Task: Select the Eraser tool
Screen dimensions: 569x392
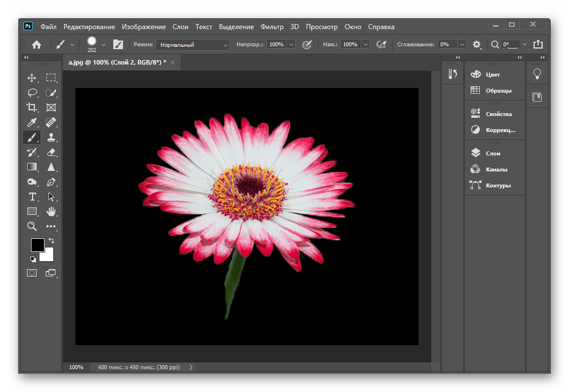Action: click(x=51, y=152)
